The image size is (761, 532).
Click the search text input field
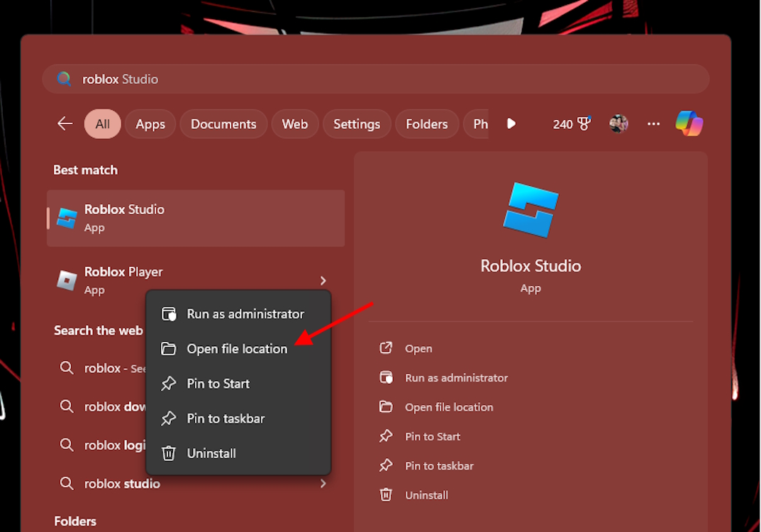[376, 79]
